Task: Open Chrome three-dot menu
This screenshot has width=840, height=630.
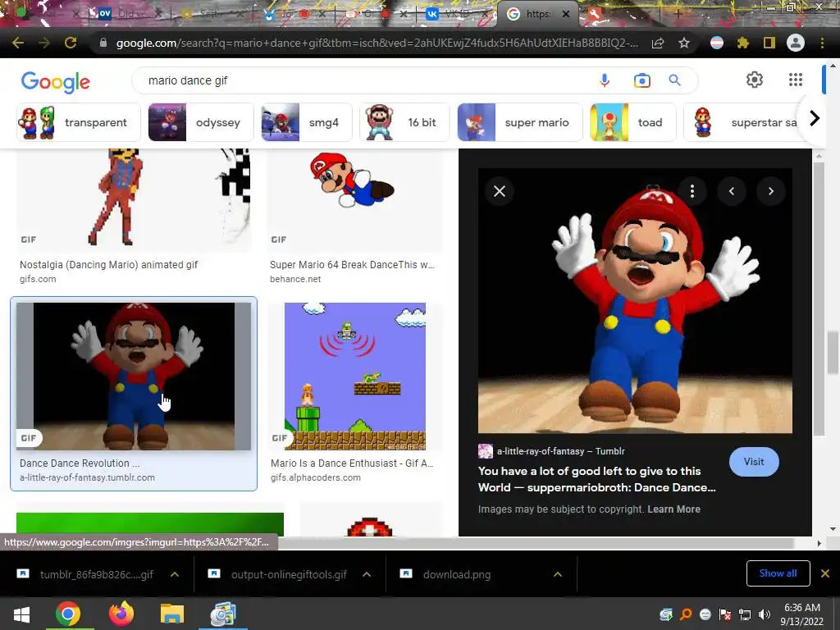Action: click(822, 43)
